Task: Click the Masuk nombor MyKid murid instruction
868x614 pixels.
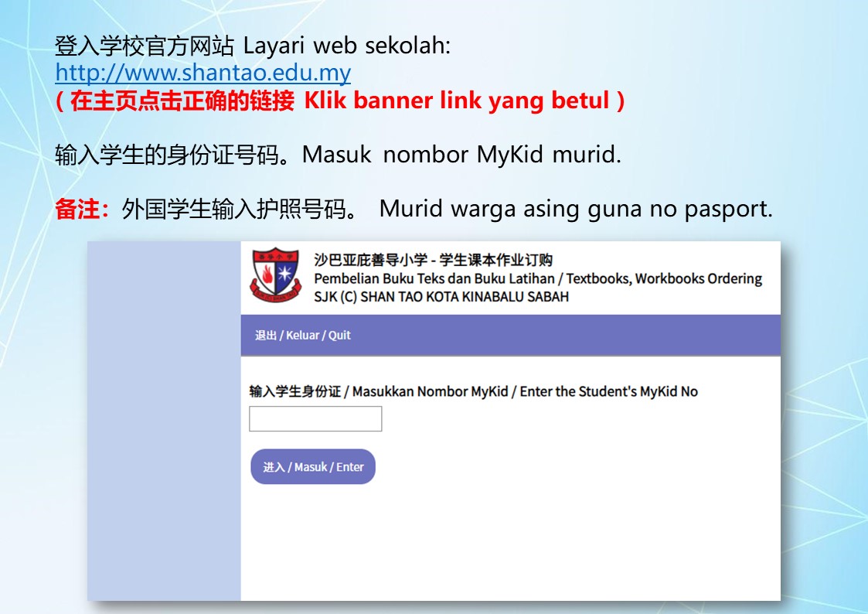Action: tap(461, 155)
